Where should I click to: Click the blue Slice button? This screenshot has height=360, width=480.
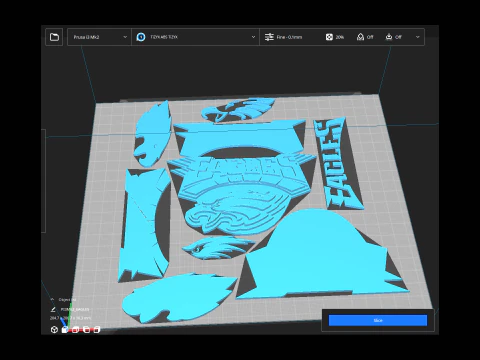pyautogui.click(x=378, y=320)
